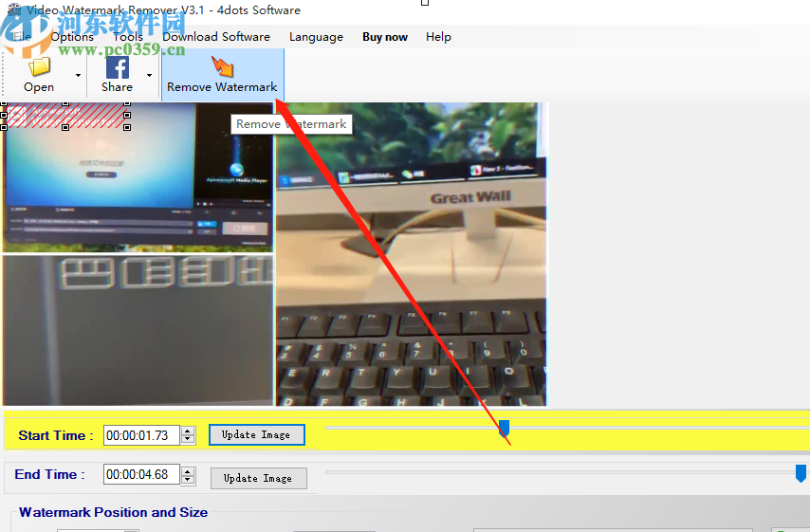
Task: Increase Start Time with up stepper
Action: click(188, 431)
